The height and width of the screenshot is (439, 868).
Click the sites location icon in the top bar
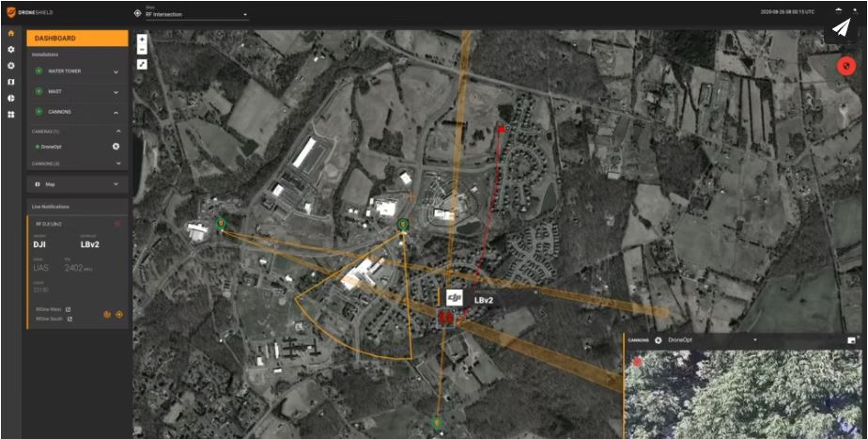point(138,13)
